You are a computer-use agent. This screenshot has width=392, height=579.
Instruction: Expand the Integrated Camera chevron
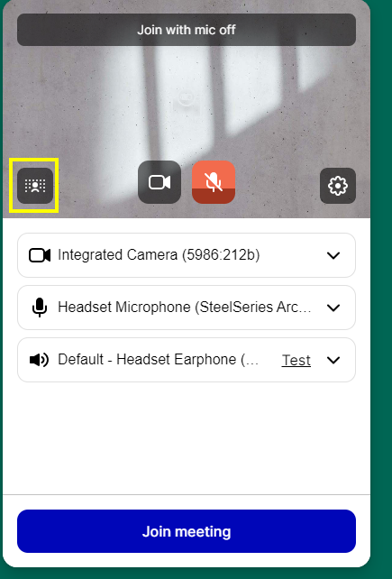(x=333, y=255)
